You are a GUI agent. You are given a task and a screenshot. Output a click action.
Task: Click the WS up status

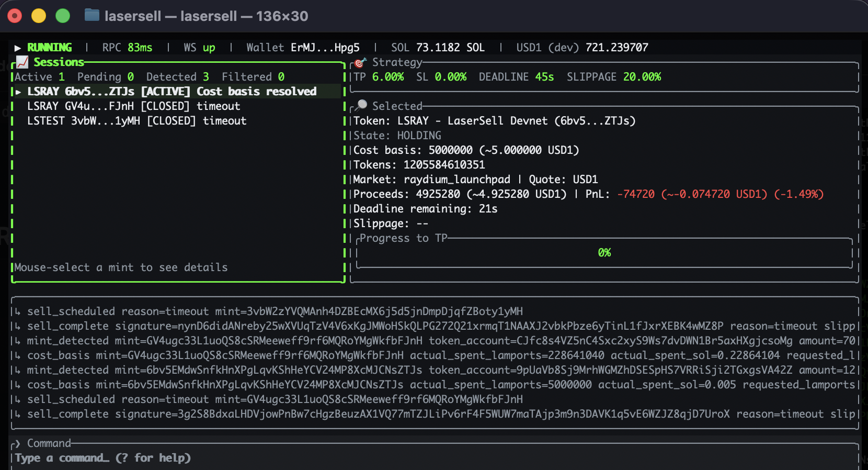pos(199,48)
